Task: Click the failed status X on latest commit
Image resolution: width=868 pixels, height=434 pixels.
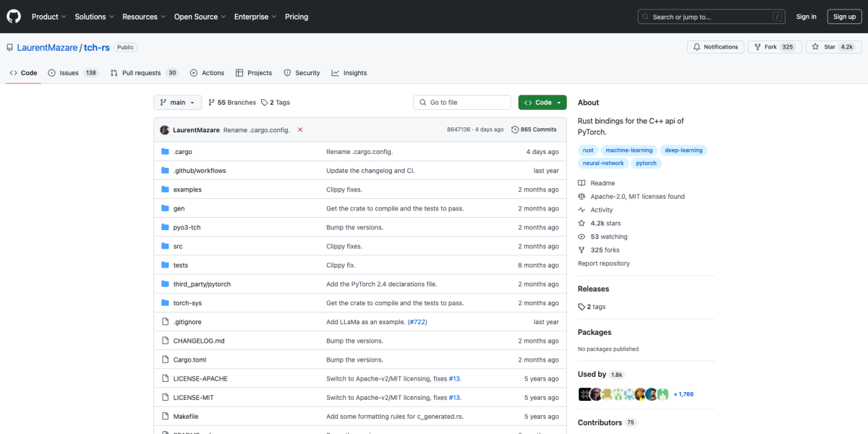Action: pos(300,129)
